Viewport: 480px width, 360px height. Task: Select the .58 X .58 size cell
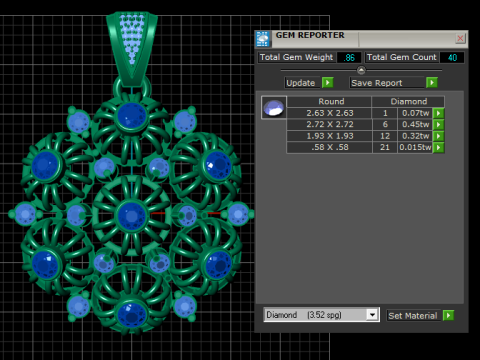(x=329, y=147)
